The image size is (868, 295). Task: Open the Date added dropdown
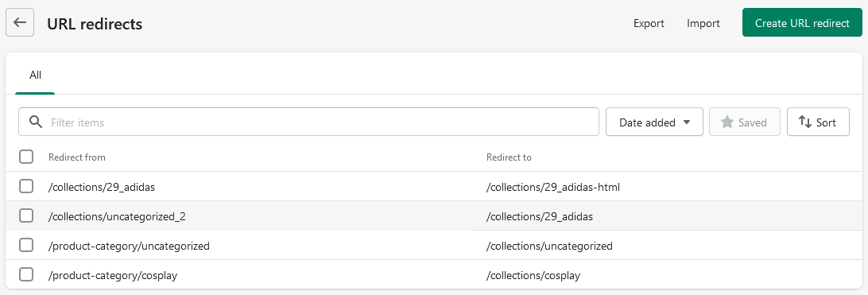(x=654, y=122)
